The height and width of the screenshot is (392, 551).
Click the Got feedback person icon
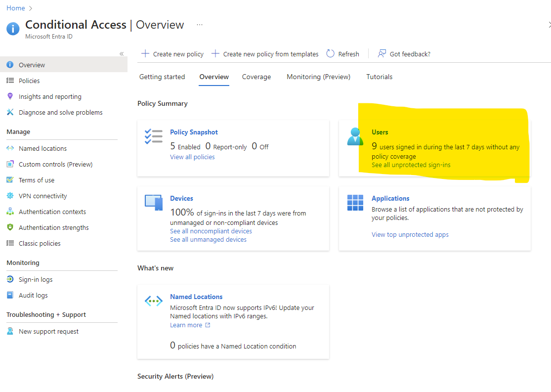[382, 54]
